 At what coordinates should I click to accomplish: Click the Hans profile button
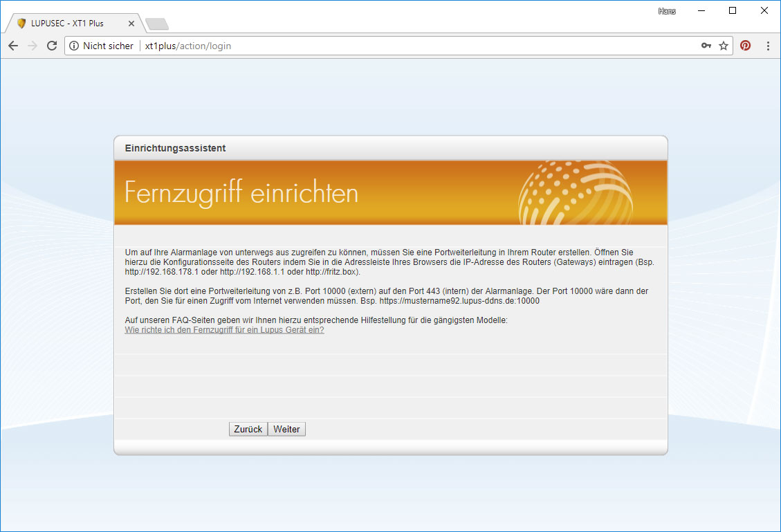pos(667,11)
